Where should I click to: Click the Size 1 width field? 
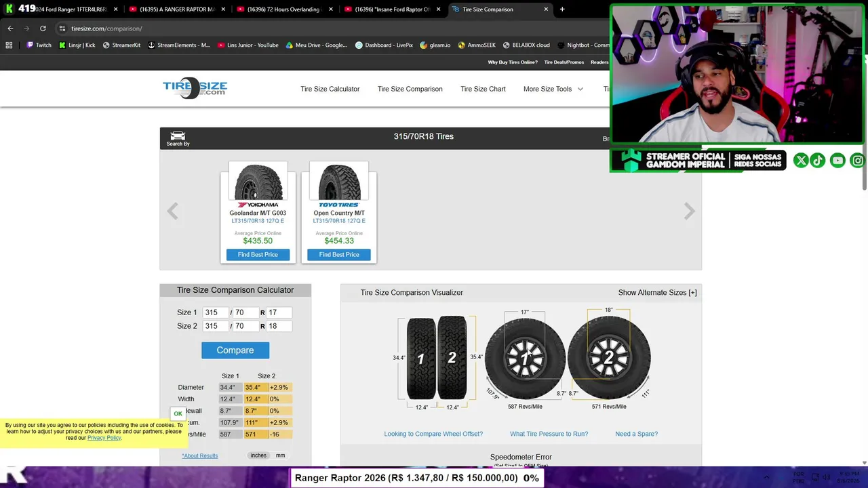(214, 312)
